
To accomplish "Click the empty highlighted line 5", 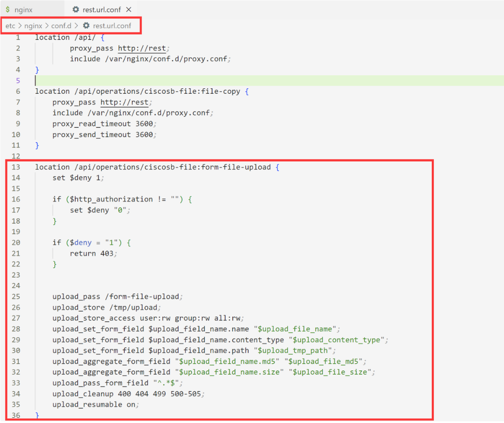I will tap(269, 80).
